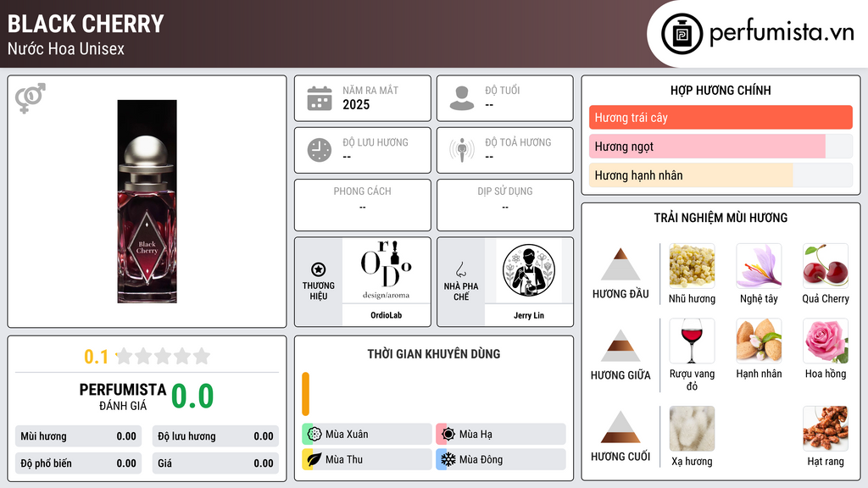Click the perfumista.vn site name text
Viewport: 868px width, 488px height.
pyautogui.click(x=782, y=33)
